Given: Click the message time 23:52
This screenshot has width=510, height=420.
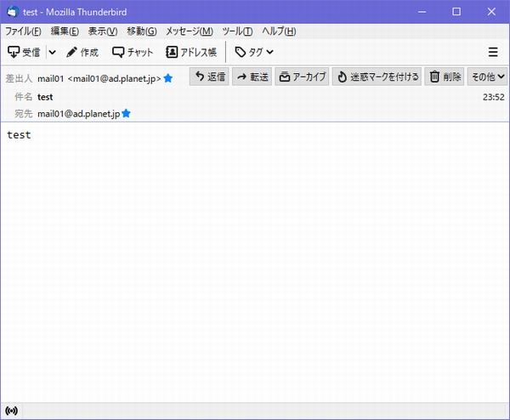Looking at the screenshot, I should [493, 97].
